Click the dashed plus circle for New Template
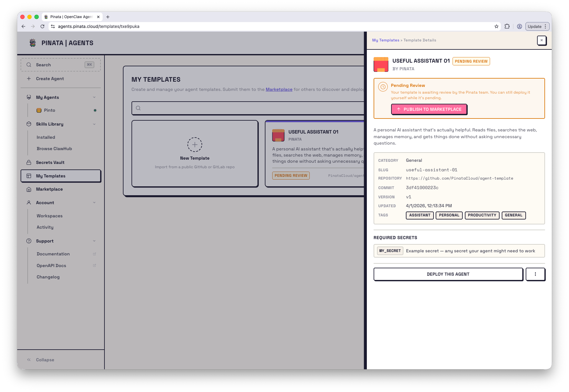Screen dimensions: 569x392 point(195,145)
